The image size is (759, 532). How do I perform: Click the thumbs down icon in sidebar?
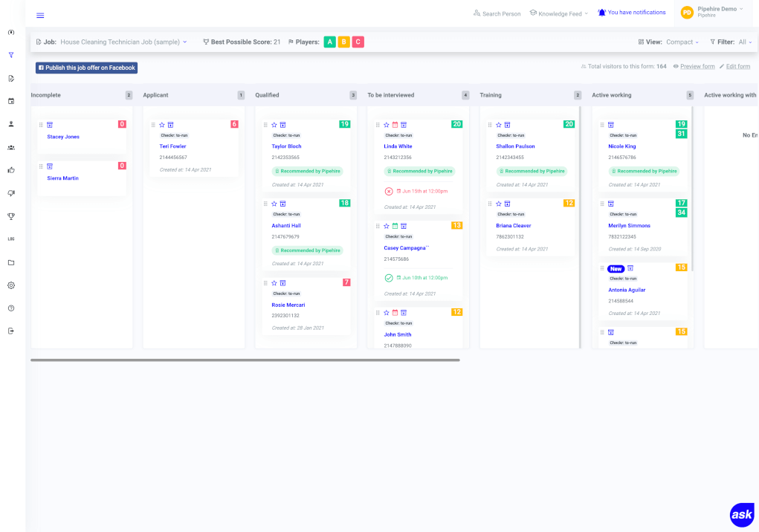[11, 193]
